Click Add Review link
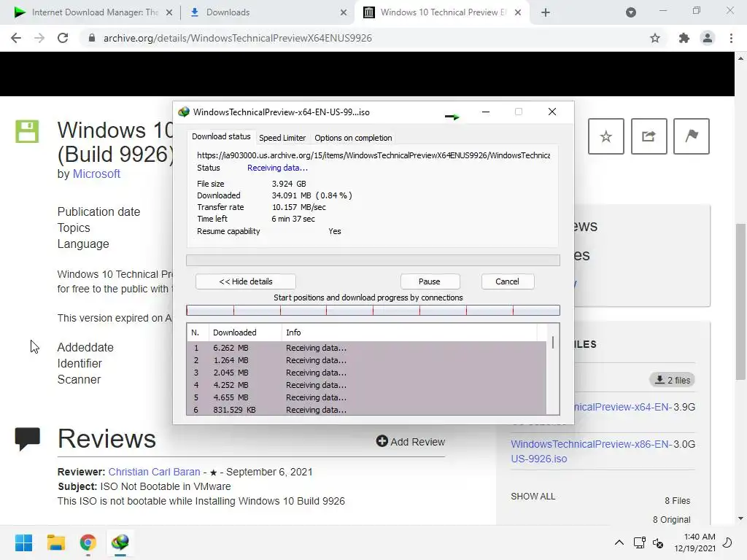The width and height of the screenshot is (747, 560). tap(411, 442)
